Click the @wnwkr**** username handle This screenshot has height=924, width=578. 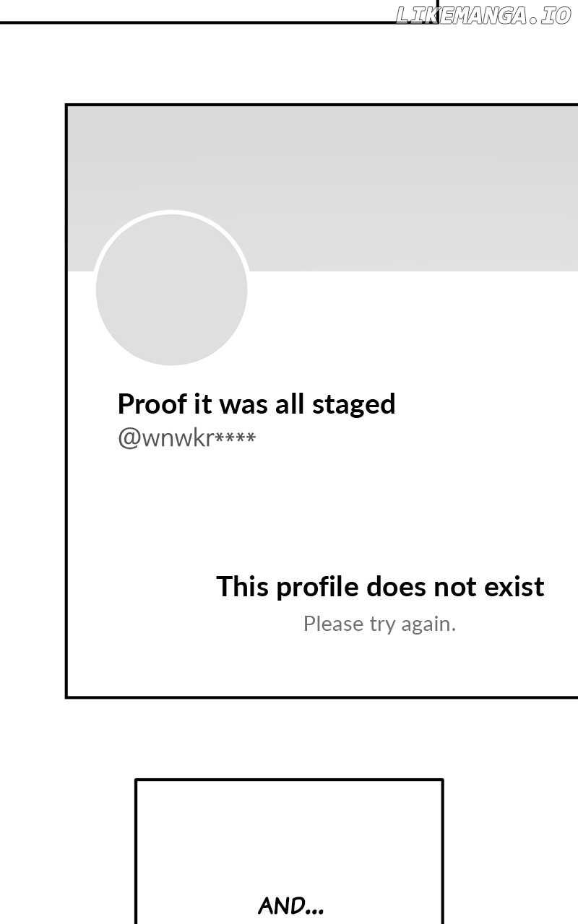coord(186,438)
